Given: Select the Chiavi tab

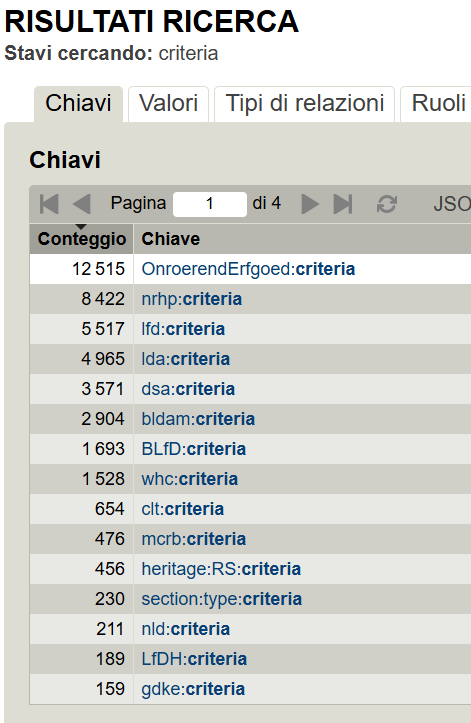Looking at the screenshot, I should (78, 103).
